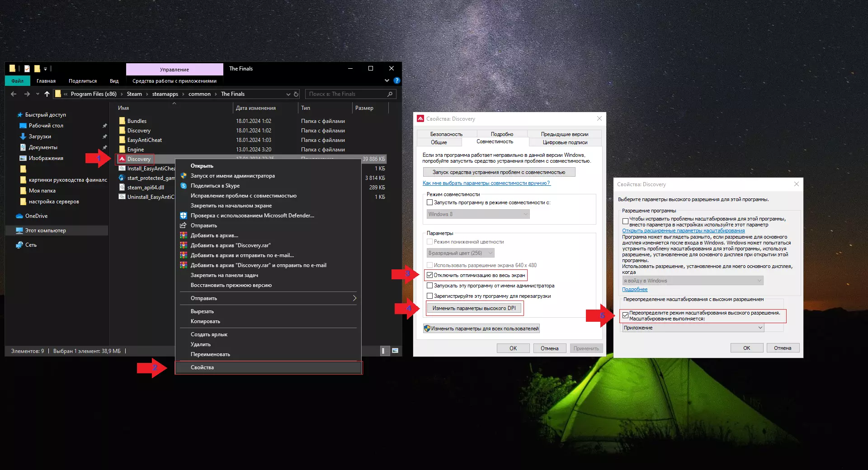Click Изменить параметры высокого DPI button
Image resolution: width=868 pixels, height=470 pixels.
click(474, 308)
